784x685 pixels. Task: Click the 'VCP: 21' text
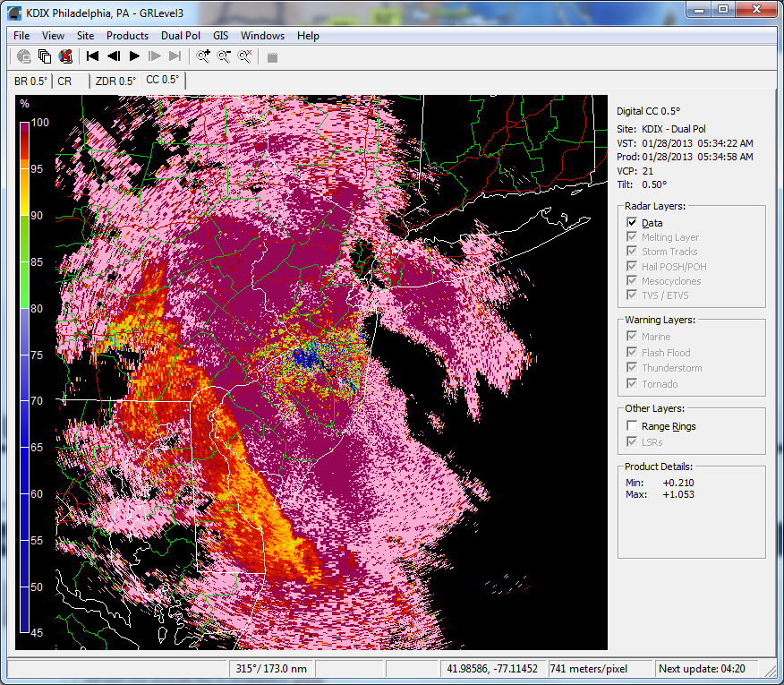point(635,171)
